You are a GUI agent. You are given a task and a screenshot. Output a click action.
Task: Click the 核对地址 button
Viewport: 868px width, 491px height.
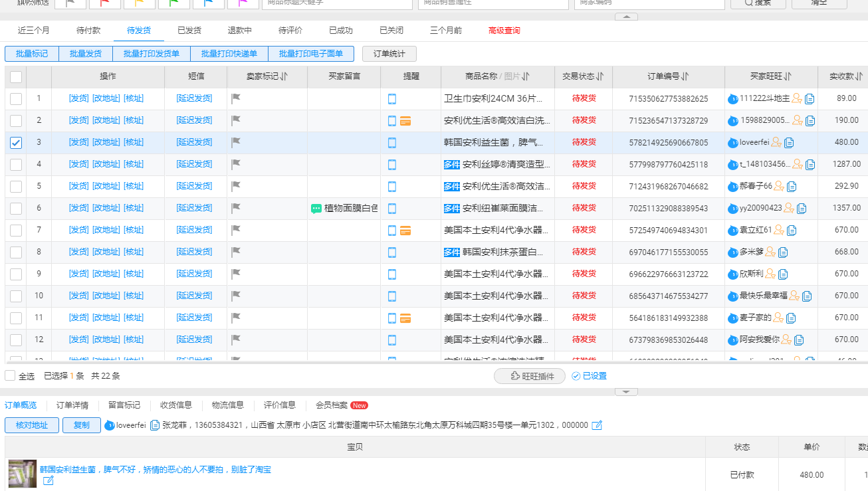tap(32, 425)
